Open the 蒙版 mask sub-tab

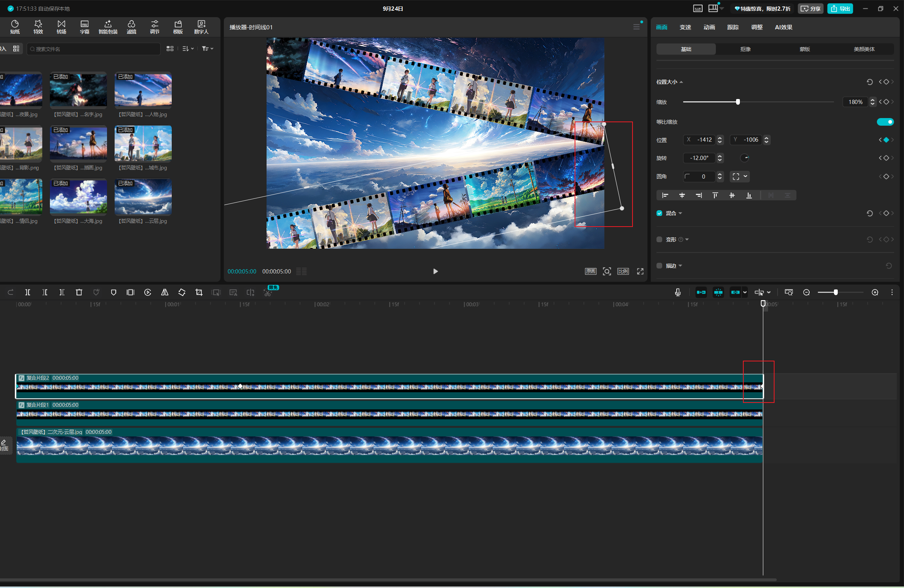tap(805, 49)
